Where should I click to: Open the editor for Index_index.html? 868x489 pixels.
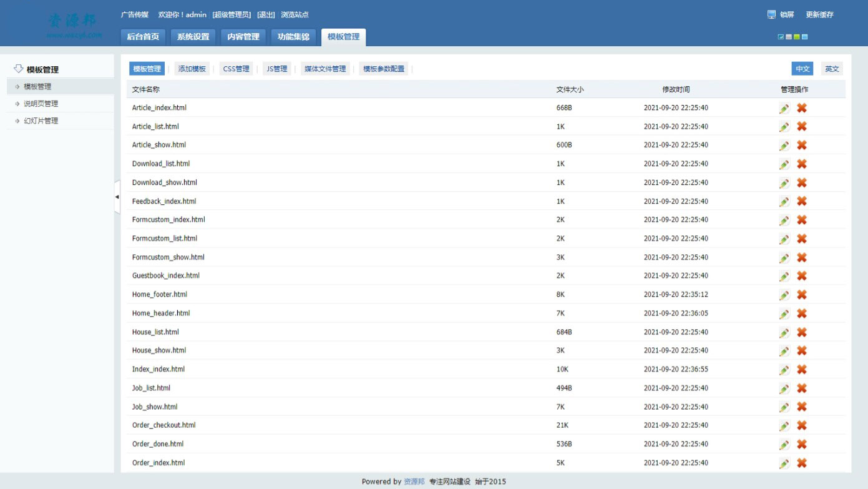pos(784,370)
